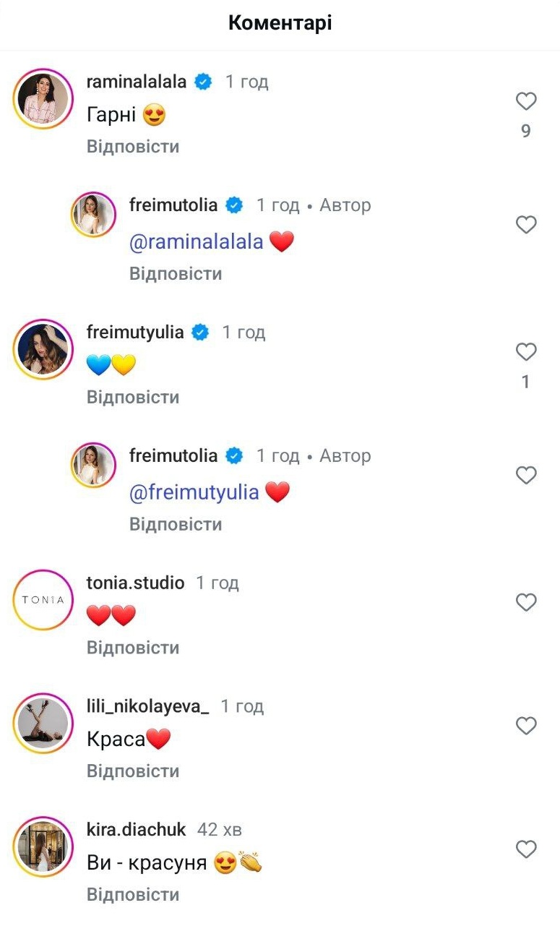Like the author's reply to raminalalala
This screenshot has width=560, height=926.
click(x=526, y=225)
